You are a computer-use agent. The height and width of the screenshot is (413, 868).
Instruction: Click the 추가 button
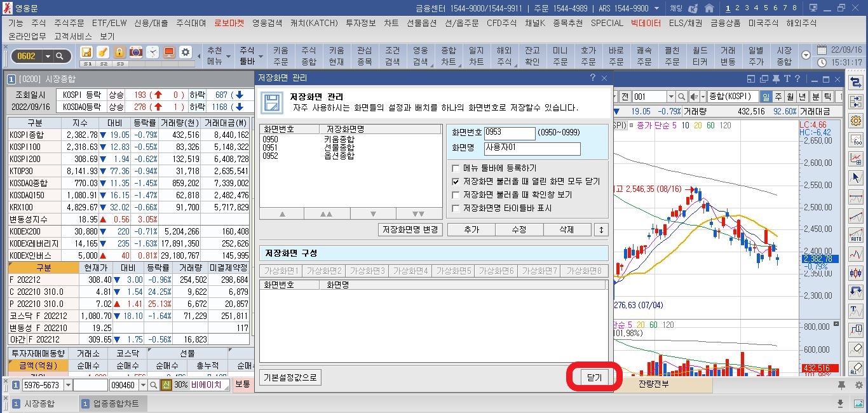coord(471,229)
